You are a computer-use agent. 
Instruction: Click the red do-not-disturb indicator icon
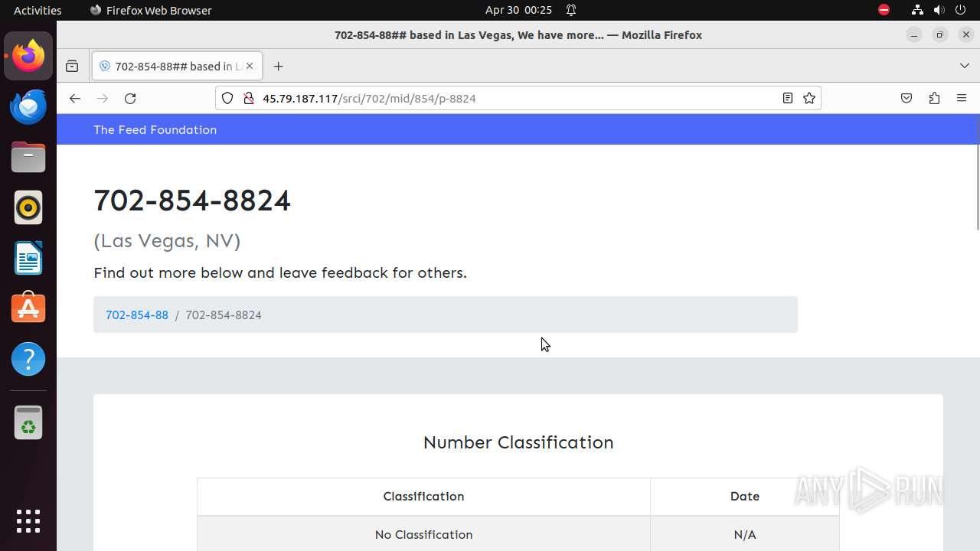(884, 10)
